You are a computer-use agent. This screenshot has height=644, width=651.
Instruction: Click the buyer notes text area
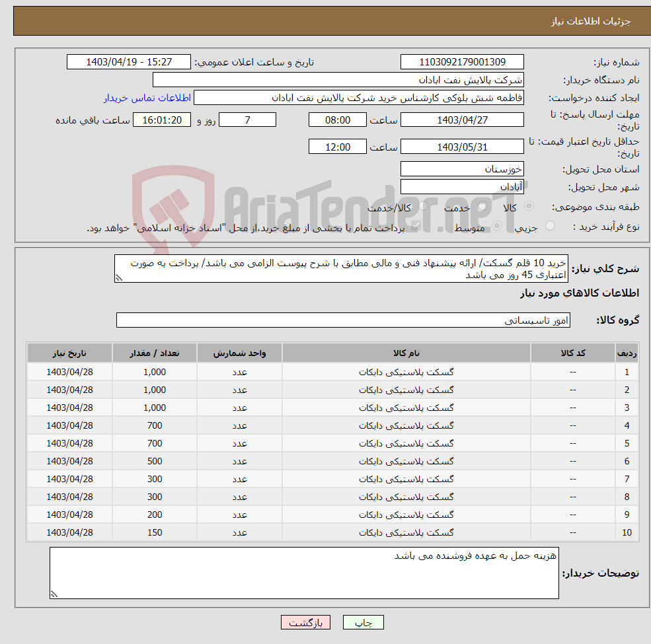(x=304, y=573)
